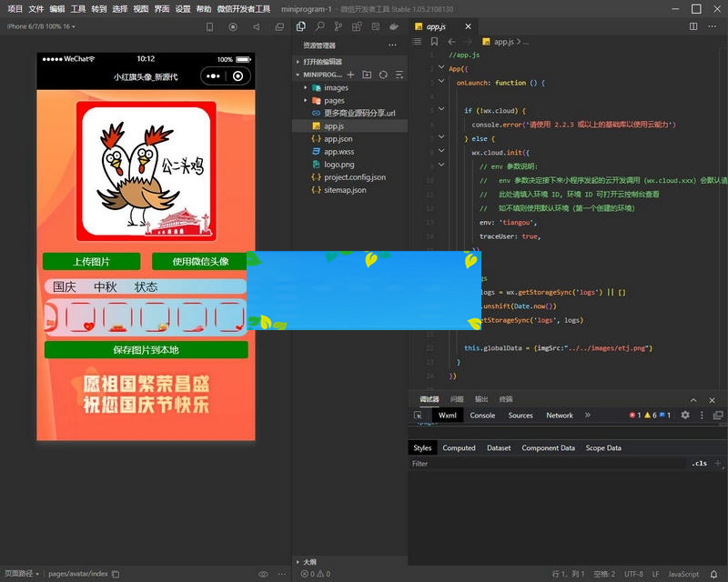Toggle the simulator record button

pos(233,27)
